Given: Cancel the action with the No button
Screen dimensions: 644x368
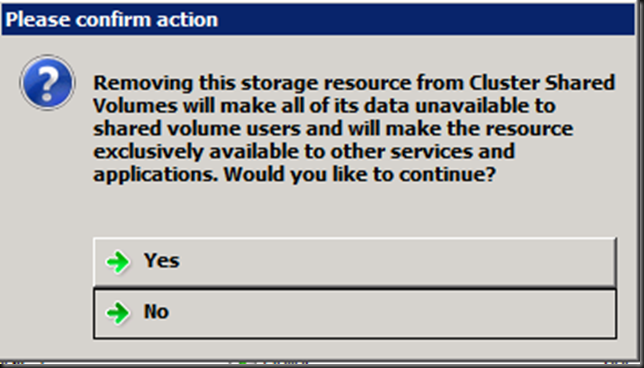Looking at the screenshot, I should point(355,314).
